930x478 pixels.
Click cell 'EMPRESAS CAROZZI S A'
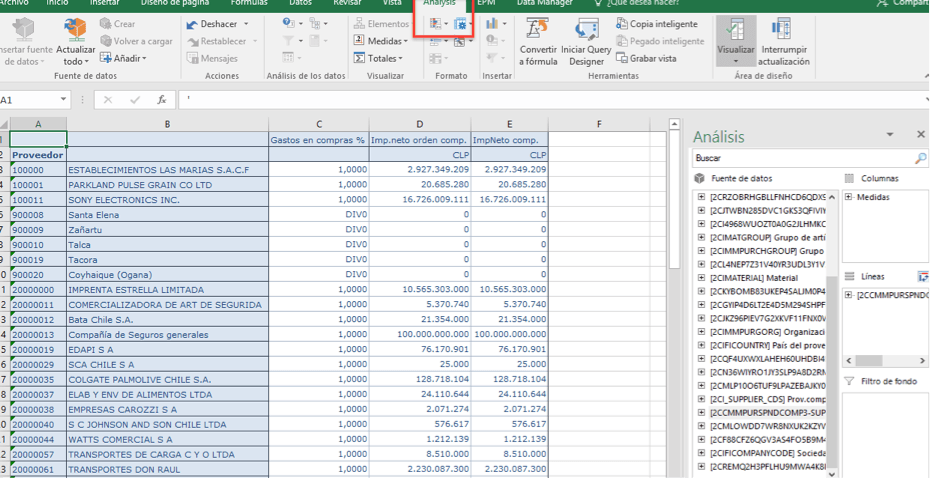(168, 409)
